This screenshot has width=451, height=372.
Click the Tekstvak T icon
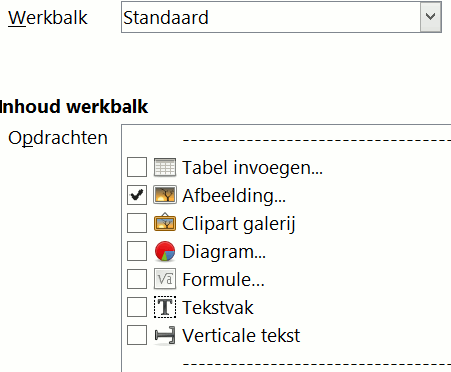tap(165, 307)
